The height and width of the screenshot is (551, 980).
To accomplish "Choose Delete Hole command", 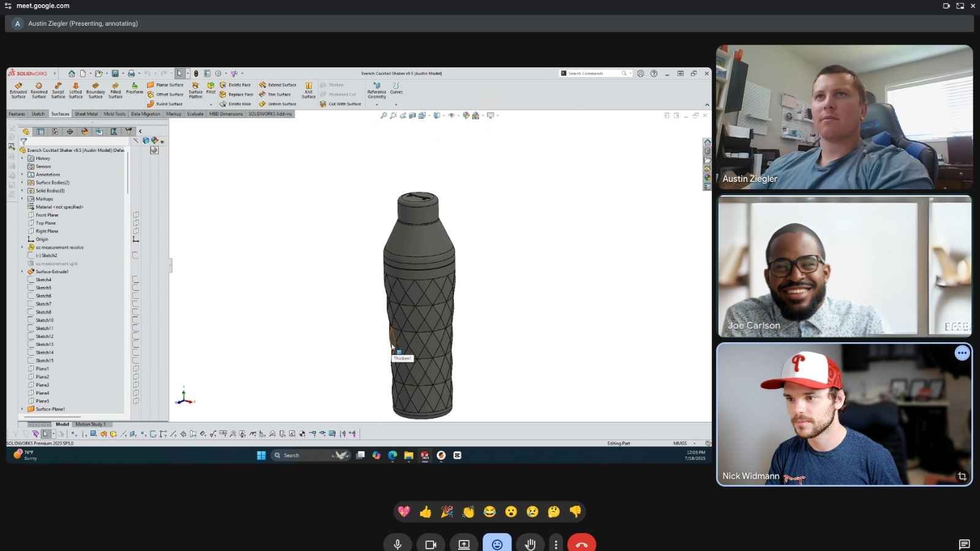I will point(235,104).
